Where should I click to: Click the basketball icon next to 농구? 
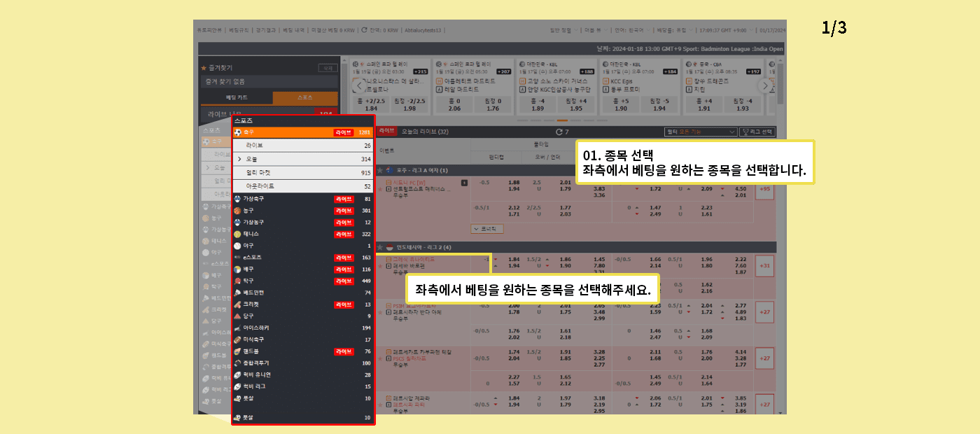tap(238, 211)
